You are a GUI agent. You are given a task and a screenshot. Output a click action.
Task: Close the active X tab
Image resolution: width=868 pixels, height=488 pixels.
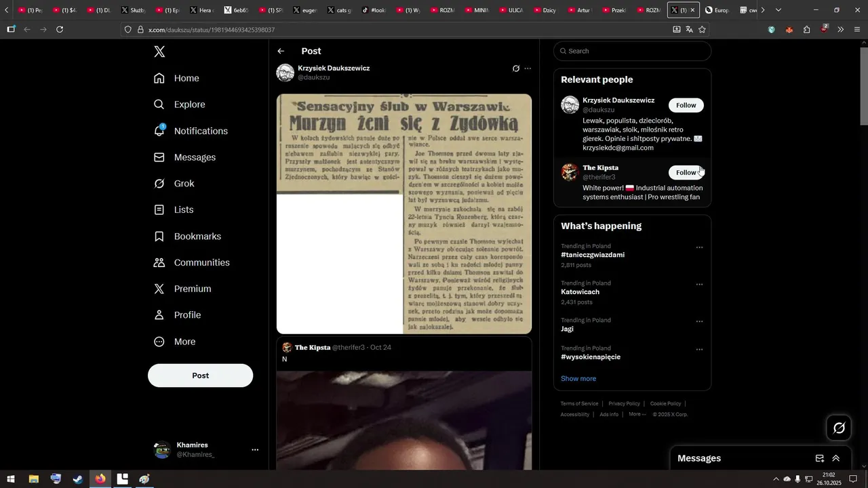click(692, 10)
